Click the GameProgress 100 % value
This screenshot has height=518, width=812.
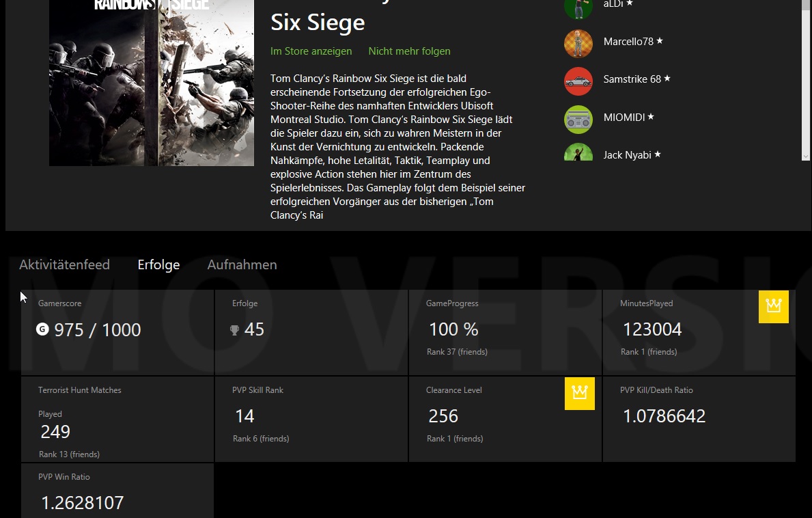[453, 329]
